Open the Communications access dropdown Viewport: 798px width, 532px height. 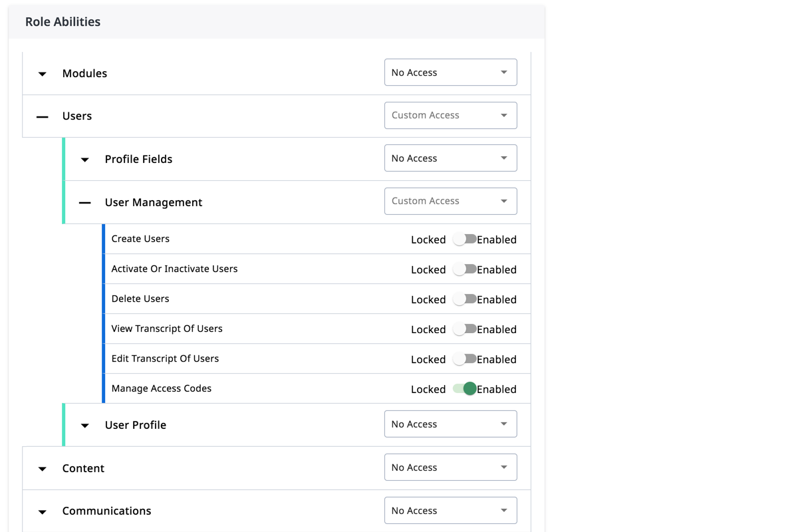point(451,510)
